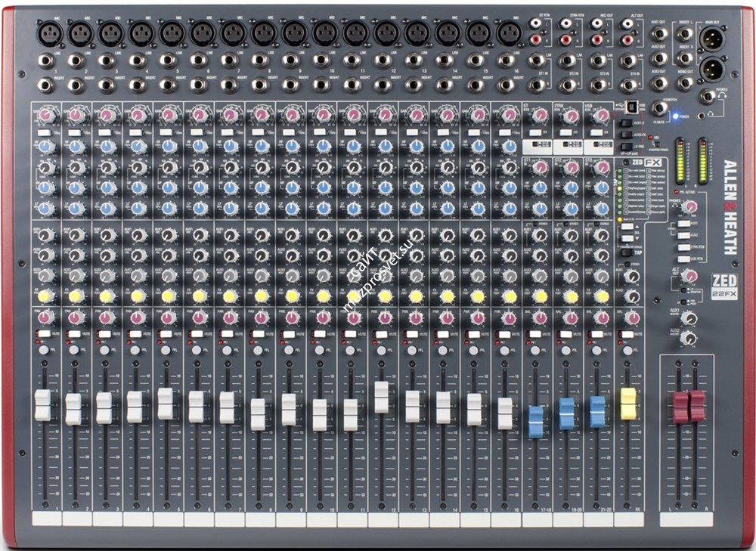Adjust the ALT OUT level knob
Screen dimensions: 756x551
(x=690, y=276)
